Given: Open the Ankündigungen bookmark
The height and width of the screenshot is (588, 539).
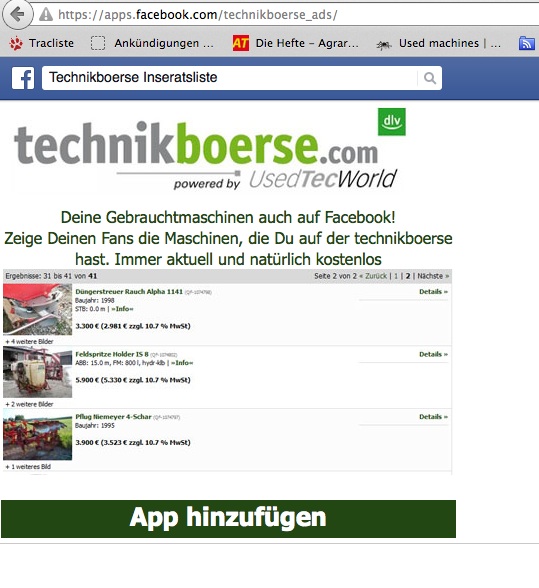Looking at the screenshot, I should point(152,43).
